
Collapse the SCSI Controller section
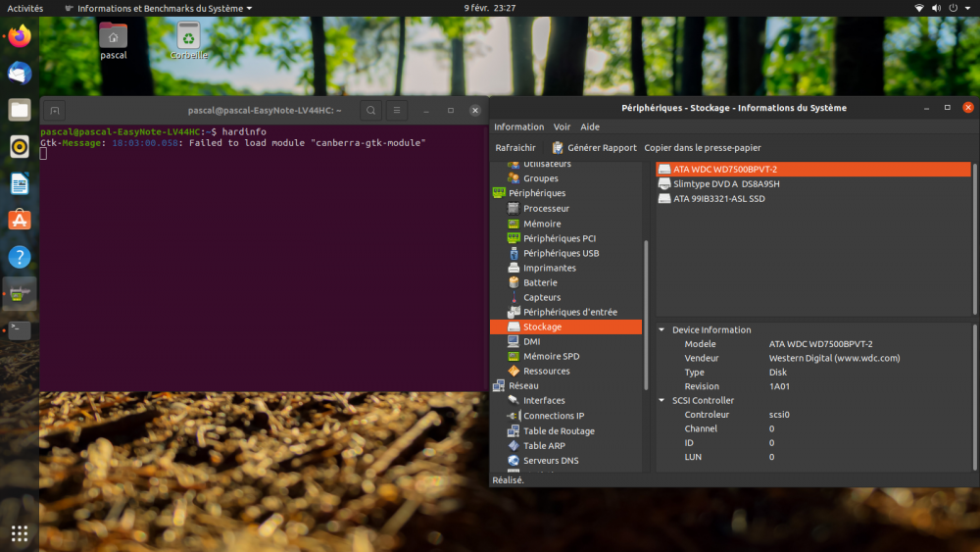click(x=661, y=401)
